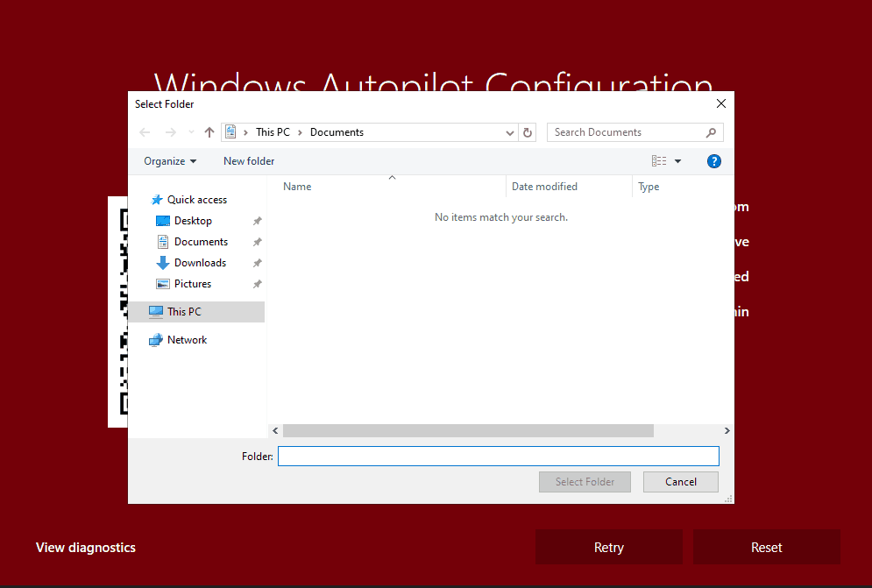Open View diagnostics link

point(86,548)
